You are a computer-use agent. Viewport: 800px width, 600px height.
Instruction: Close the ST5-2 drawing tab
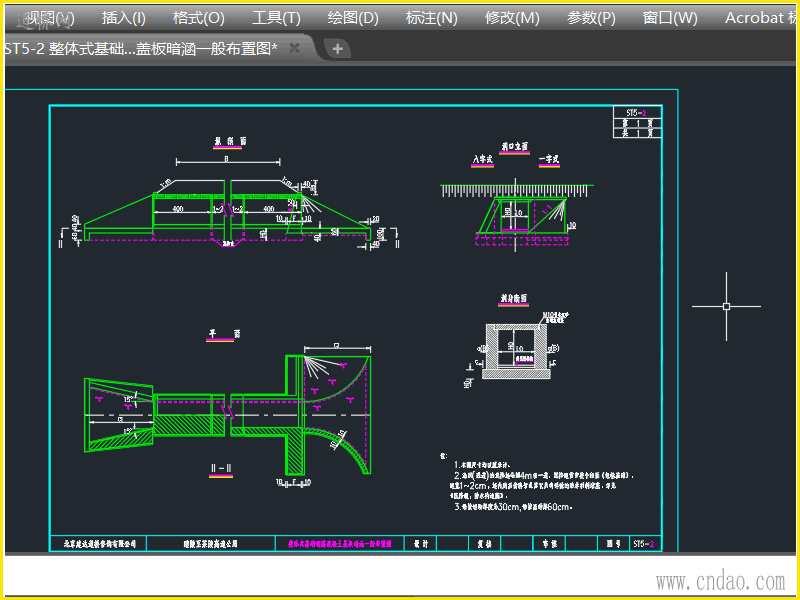pyautogui.click(x=295, y=48)
